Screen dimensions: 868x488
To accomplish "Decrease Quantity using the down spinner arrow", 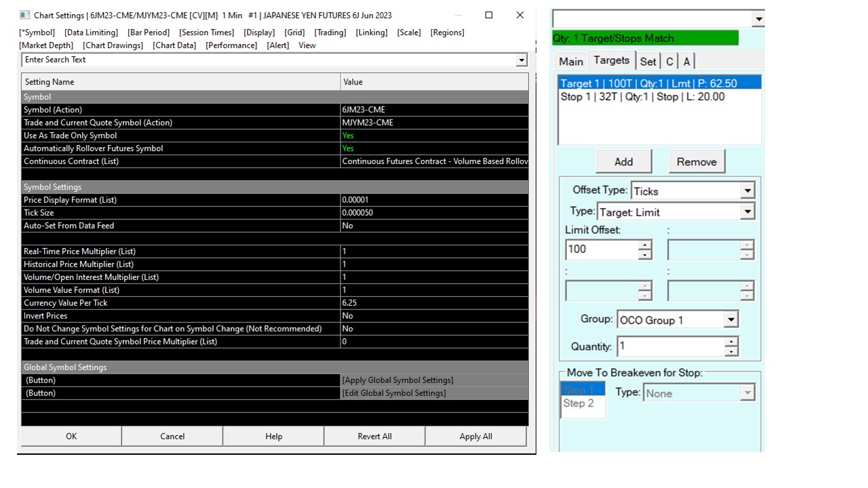I will point(731,352).
